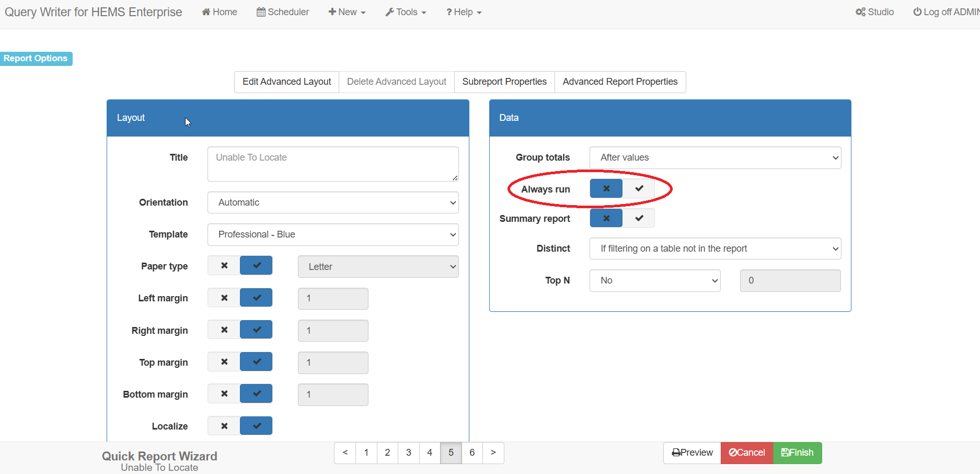This screenshot has height=474, width=980.
Task: Turn on Paper type checkmark
Action: click(256, 265)
